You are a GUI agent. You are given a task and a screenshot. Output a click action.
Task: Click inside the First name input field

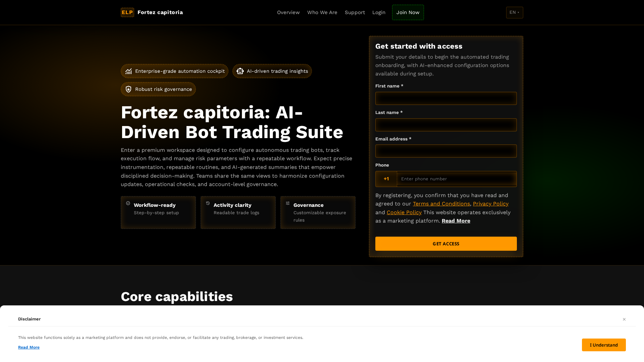coord(446,98)
